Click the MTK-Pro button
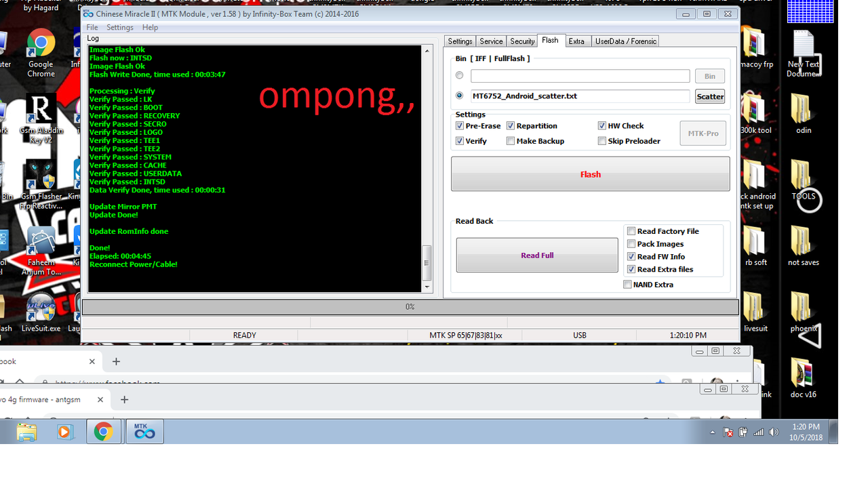The width and height of the screenshot is (868, 488). [x=703, y=134]
